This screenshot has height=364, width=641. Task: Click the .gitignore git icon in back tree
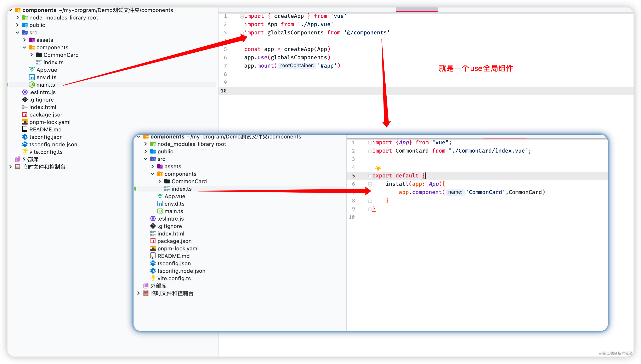pos(25,100)
